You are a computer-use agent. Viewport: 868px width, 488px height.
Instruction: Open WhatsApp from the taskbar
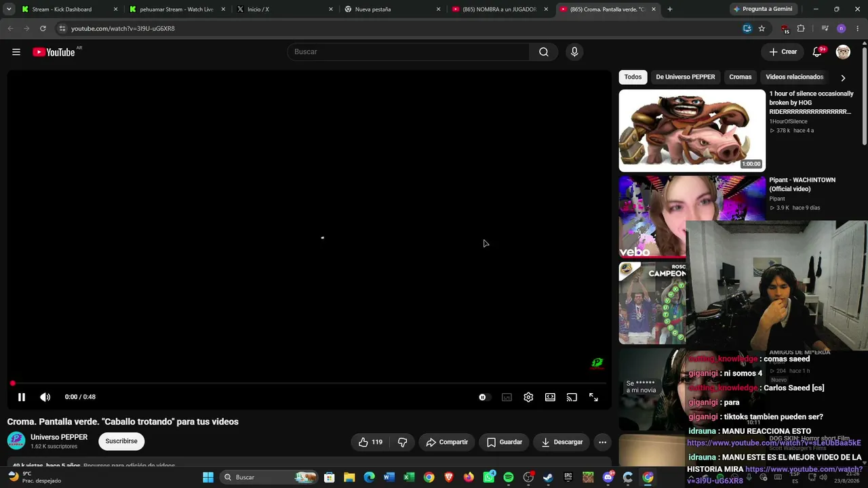coord(489,477)
